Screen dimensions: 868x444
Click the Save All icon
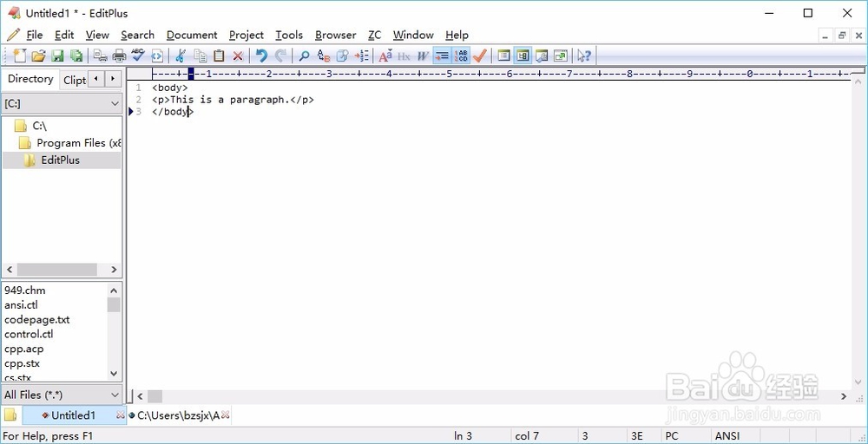pyautogui.click(x=76, y=55)
